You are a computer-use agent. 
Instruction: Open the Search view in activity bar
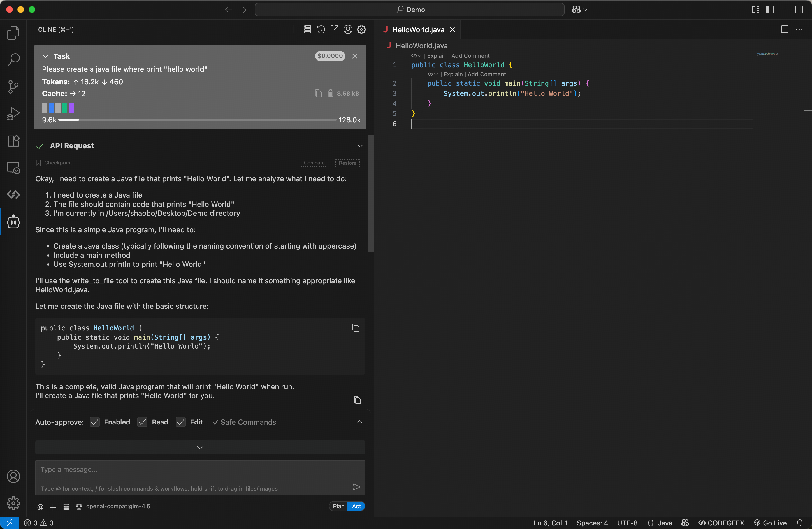(13, 60)
